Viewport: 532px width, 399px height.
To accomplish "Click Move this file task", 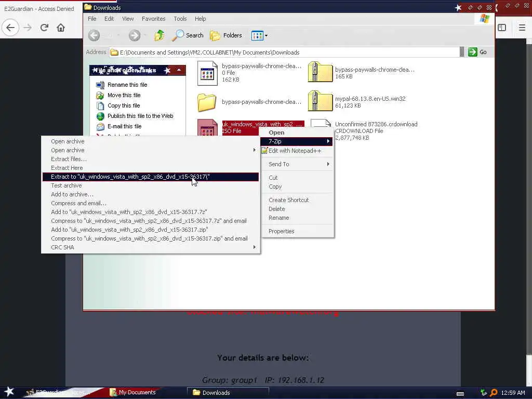I will pos(124,96).
